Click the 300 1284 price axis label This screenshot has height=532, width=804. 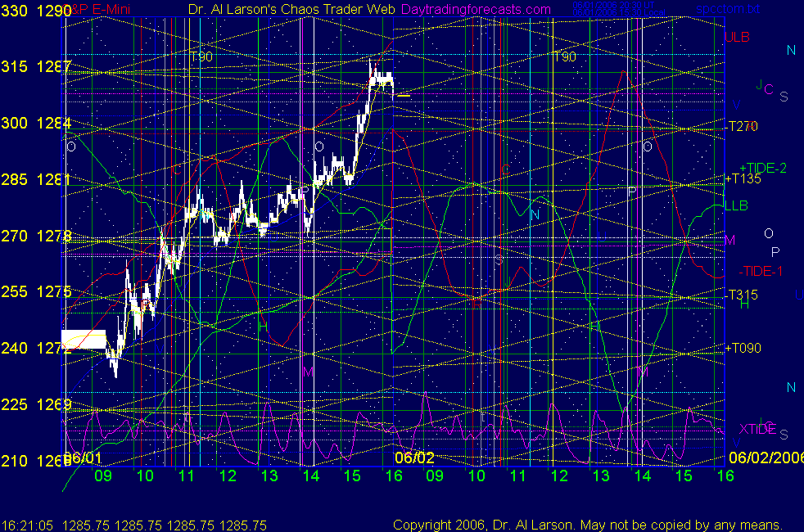(x=36, y=124)
